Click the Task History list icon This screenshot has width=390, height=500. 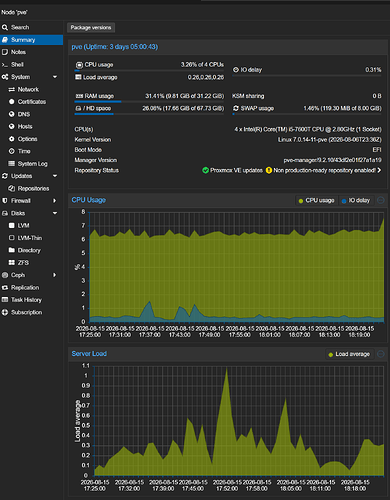coord(5,300)
